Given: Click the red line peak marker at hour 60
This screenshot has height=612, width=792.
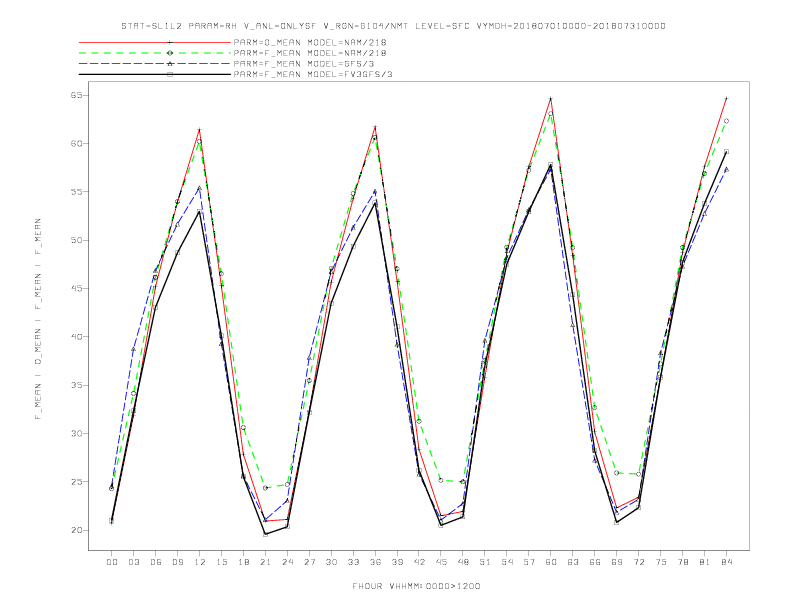Looking at the screenshot, I should [x=551, y=98].
